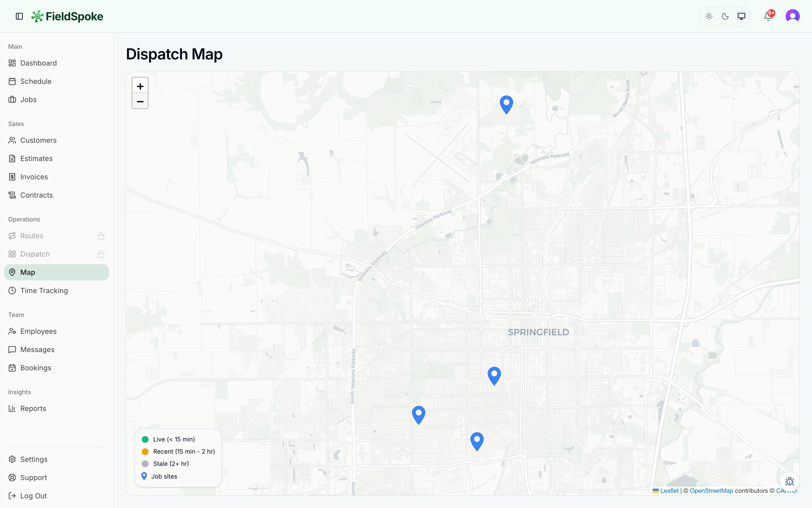Toggle the sidebar collapse icon
The height and width of the screenshot is (508, 812).
[x=19, y=16]
